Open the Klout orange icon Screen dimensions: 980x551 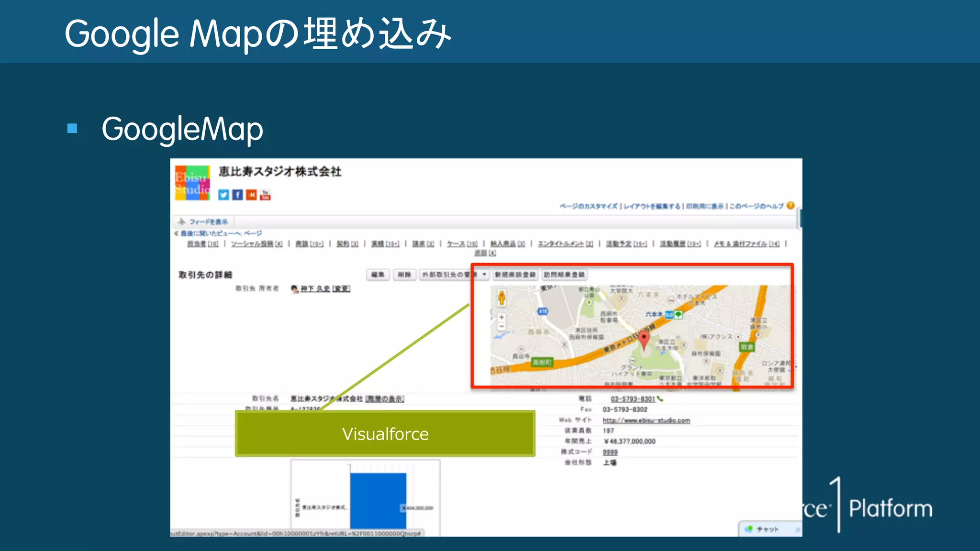(251, 195)
